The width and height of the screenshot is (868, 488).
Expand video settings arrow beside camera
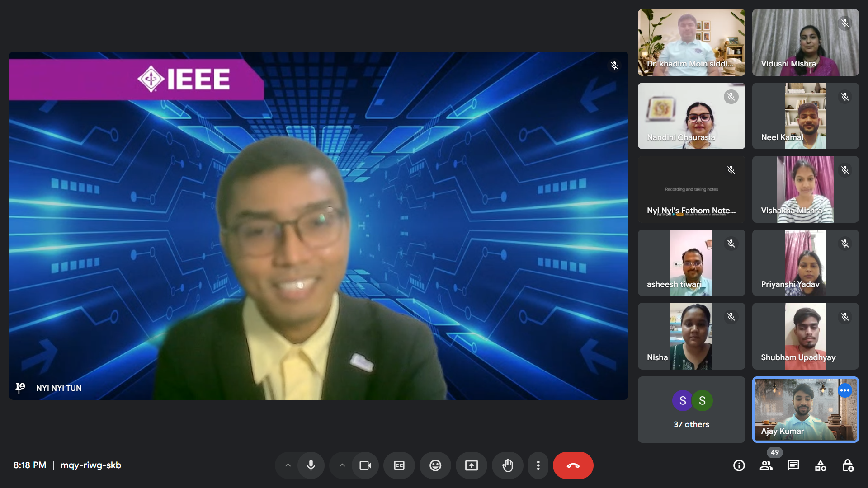coord(342,465)
